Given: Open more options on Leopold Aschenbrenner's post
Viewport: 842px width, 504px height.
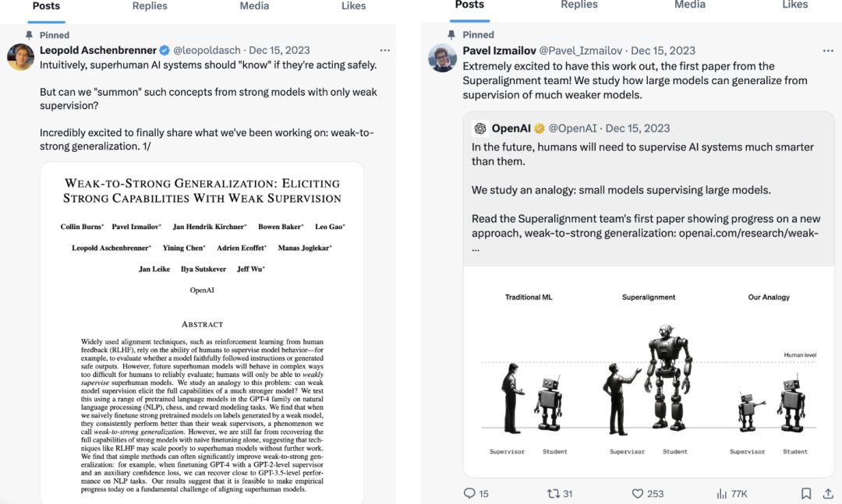Looking at the screenshot, I should 384,51.
